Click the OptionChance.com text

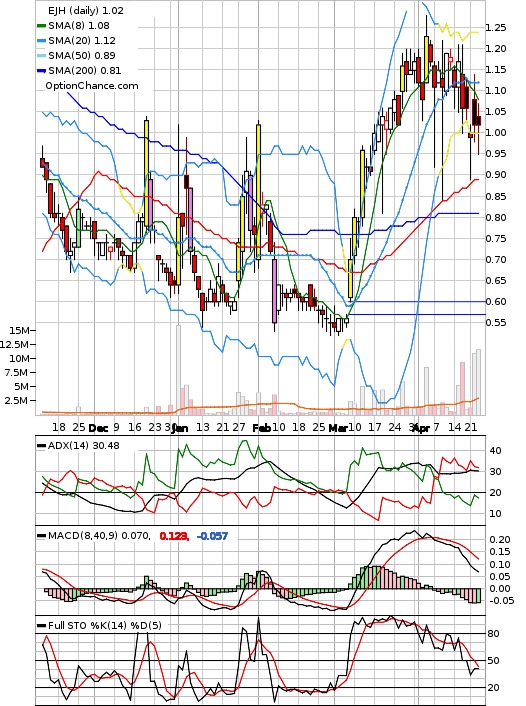(92, 86)
